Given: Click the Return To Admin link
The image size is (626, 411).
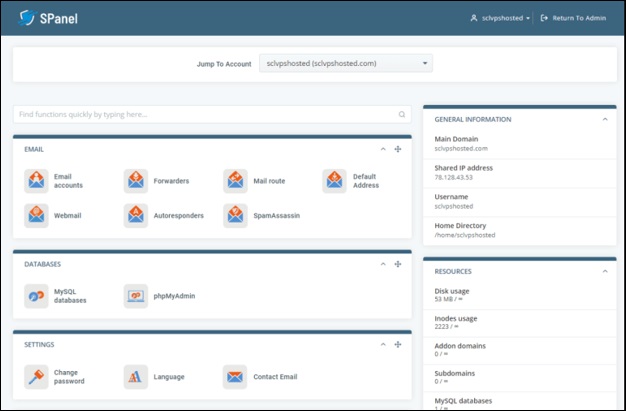Looking at the screenshot, I should tap(573, 18).
